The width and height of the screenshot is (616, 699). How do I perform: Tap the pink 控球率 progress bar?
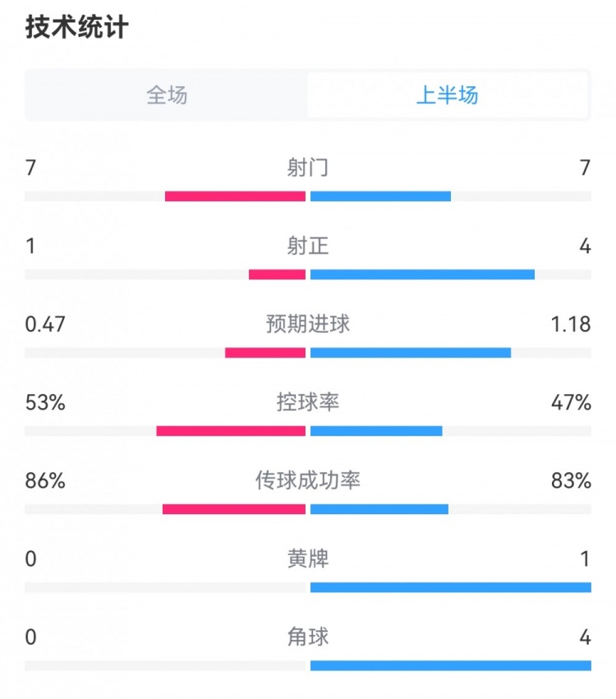[x=231, y=431]
